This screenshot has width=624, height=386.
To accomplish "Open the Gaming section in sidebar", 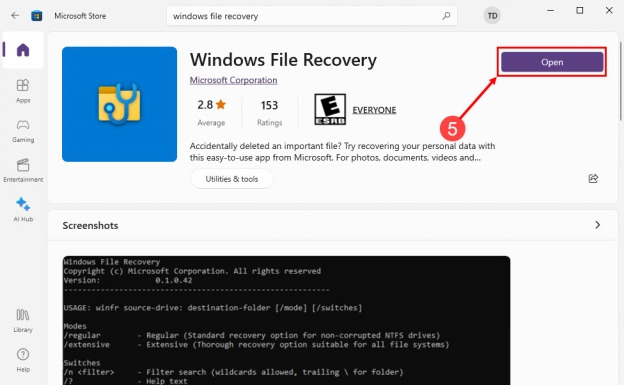I will pyautogui.click(x=23, y=131).
